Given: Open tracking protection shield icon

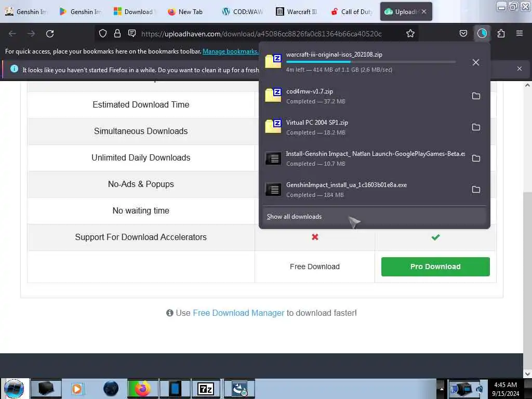Looking at the screenshot, I should (103, 33).
